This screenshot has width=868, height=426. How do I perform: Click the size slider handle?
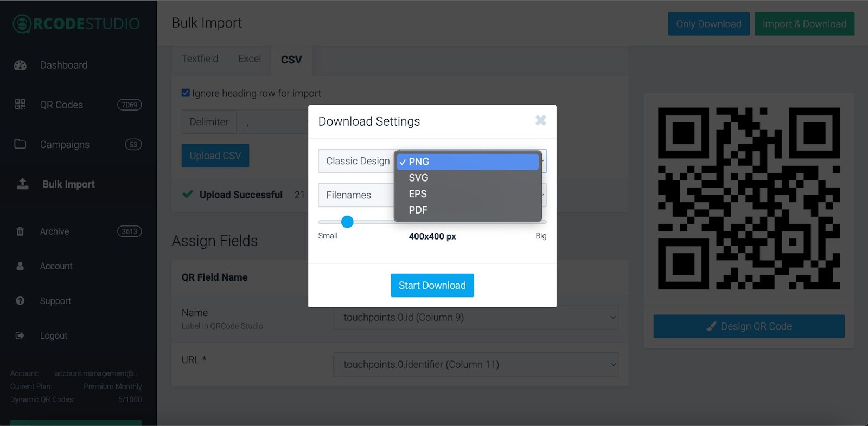tap(347, 221)
